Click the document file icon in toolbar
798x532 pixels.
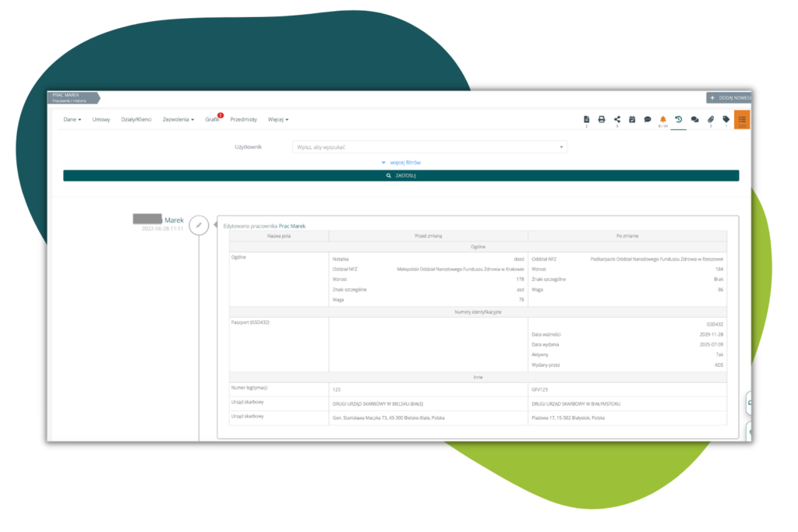click(x=586, y=119)
